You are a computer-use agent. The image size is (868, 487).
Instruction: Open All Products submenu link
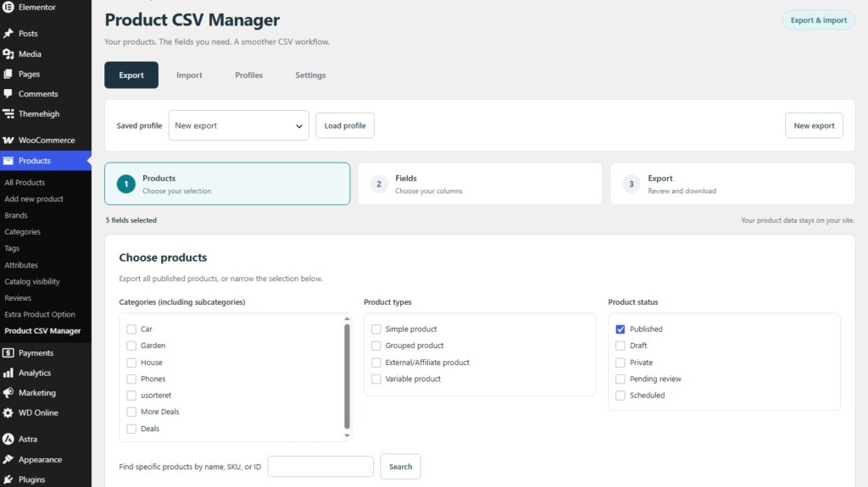point(25,183)
